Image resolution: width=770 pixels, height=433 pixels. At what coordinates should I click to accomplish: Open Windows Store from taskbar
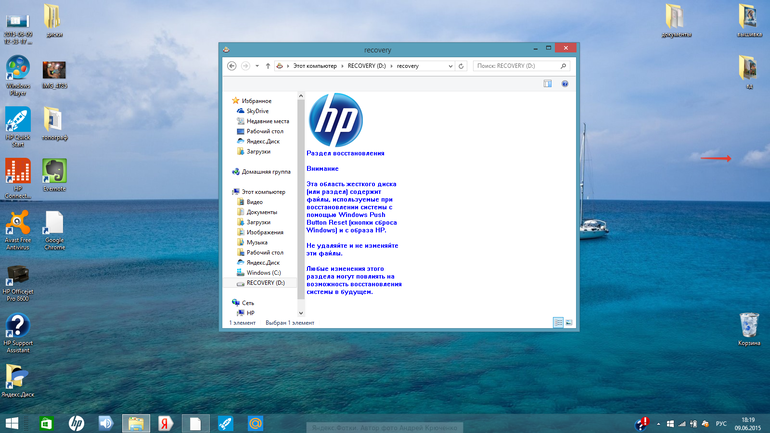[x=46, y=423]
